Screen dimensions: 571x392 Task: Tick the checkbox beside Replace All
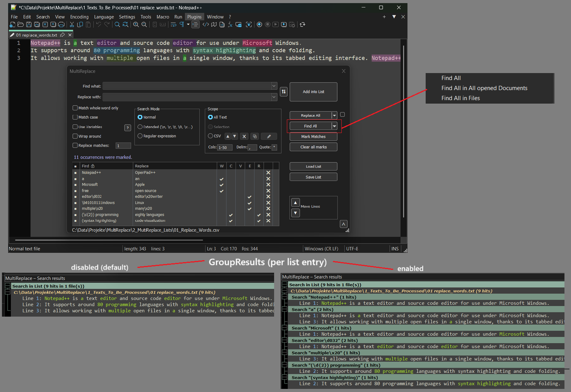(342, 115)
